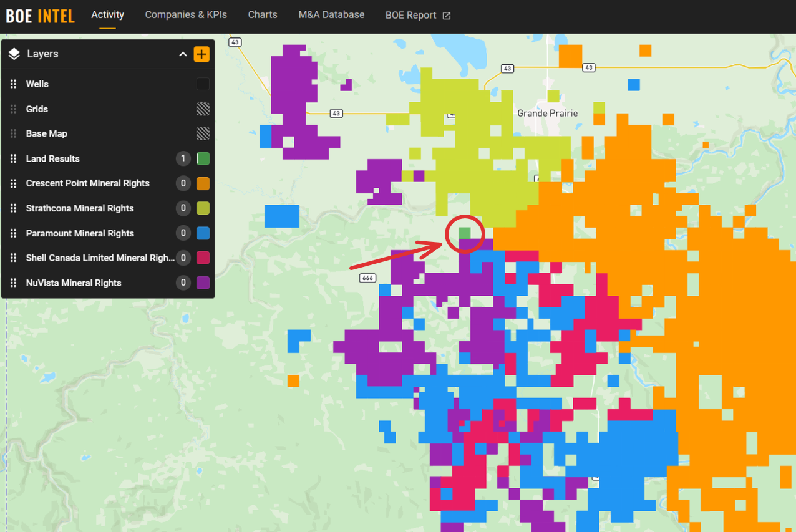Toggle the Grids layer hatched swatch
The image size is (796, 532).
[x=203, y=109]
